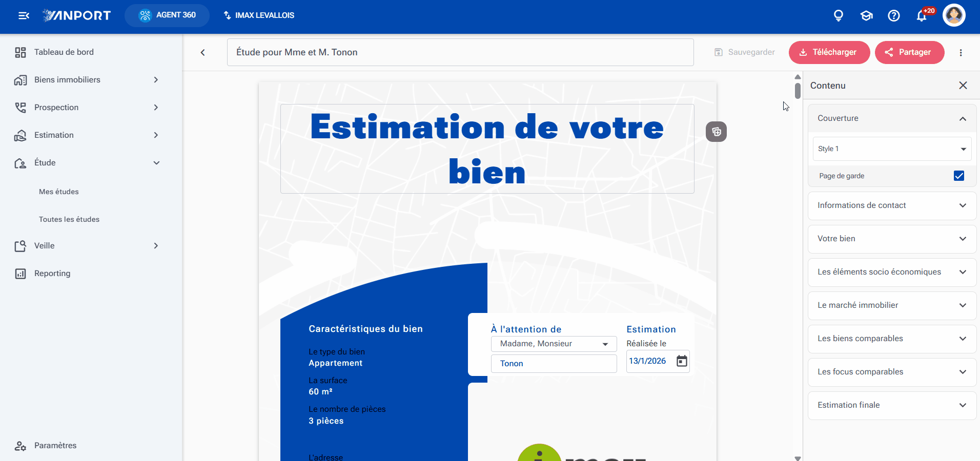
Task: Expand the Informations de contact section
Action: point(892,205)
